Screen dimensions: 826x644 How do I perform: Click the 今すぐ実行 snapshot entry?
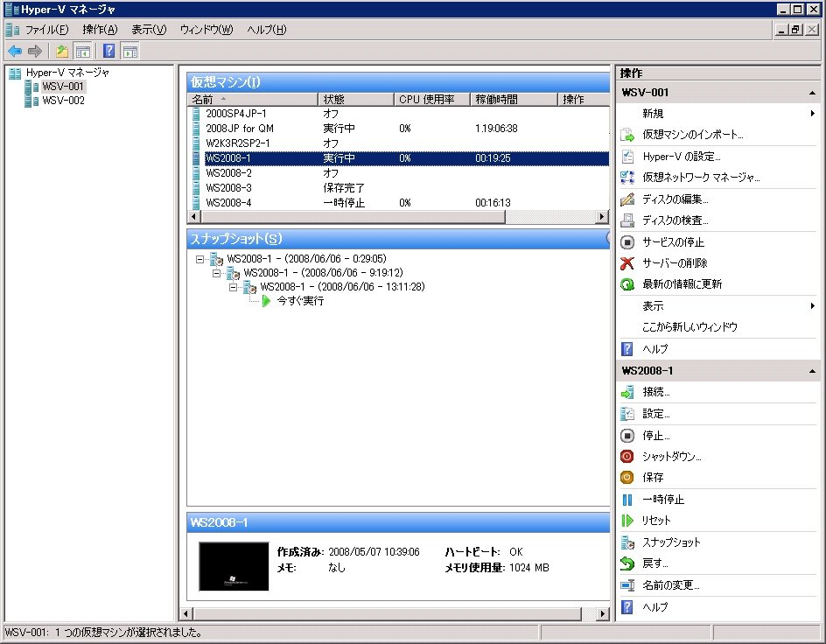point(300,301)
